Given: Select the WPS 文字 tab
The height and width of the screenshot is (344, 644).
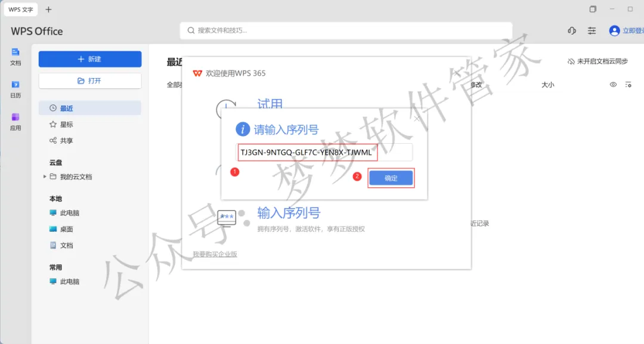Looking at the screenshot, I should pyautogui.click(x=21, y=10).
